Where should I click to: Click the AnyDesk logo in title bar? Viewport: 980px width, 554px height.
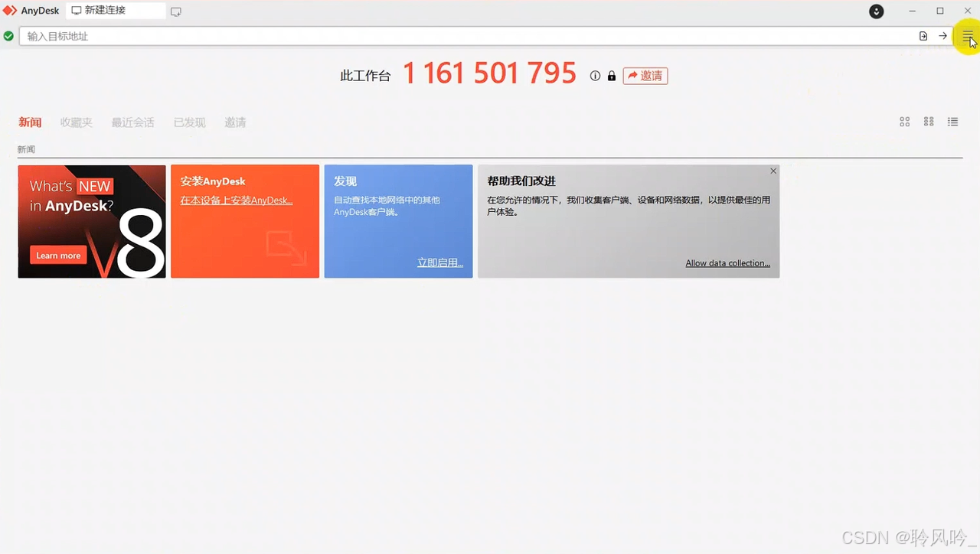coord(9,11)
